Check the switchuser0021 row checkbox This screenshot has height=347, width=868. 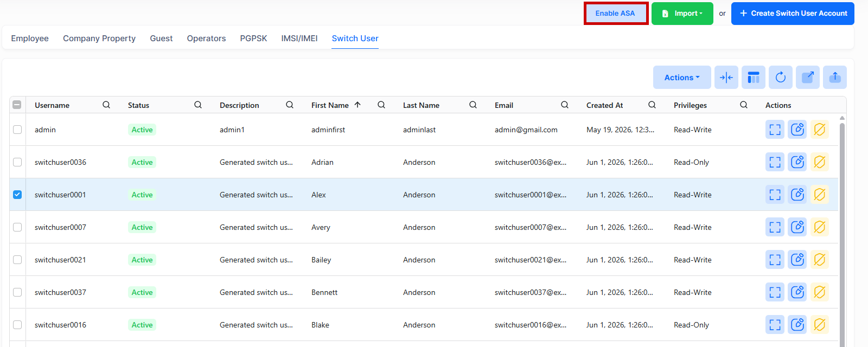[x=17, y=260]
